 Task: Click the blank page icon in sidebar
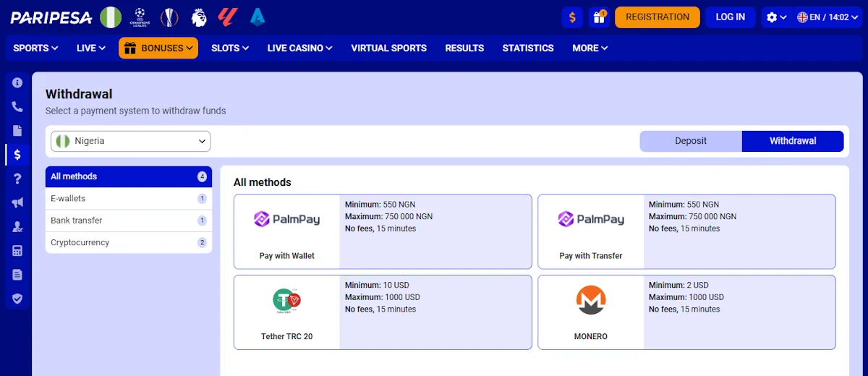[x=17, y=131]
